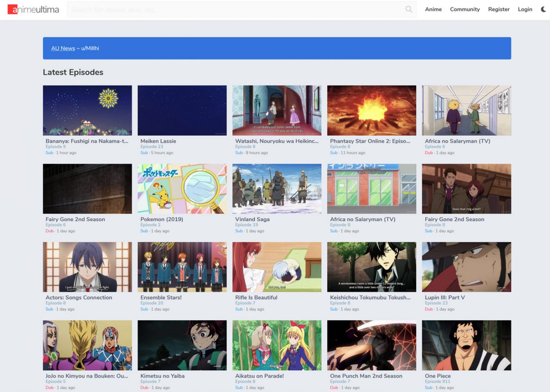Screen dimensions: 550x392
Task: Open the Meiken Lassie title link
Action: [x=158, y=141]
